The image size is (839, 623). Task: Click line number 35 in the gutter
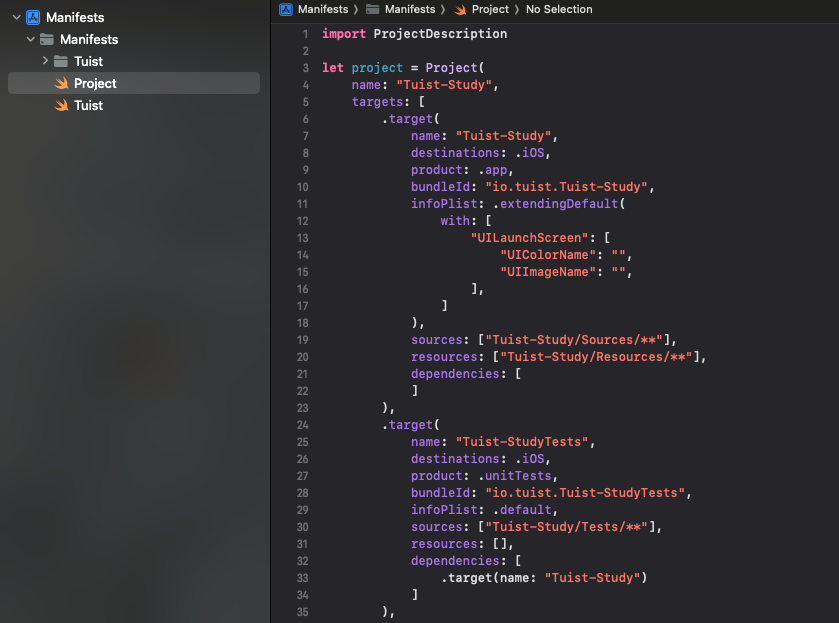(302, 612)
